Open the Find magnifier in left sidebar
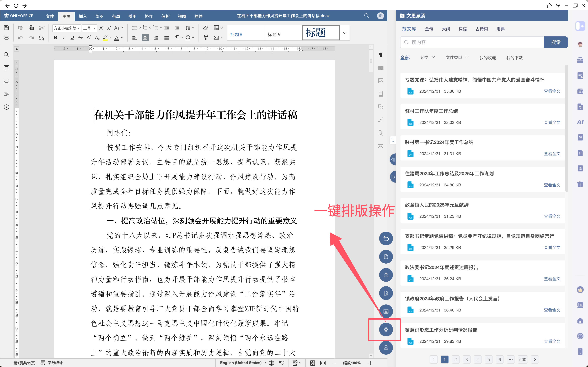 pyautogui.click(x=7, y=55)
